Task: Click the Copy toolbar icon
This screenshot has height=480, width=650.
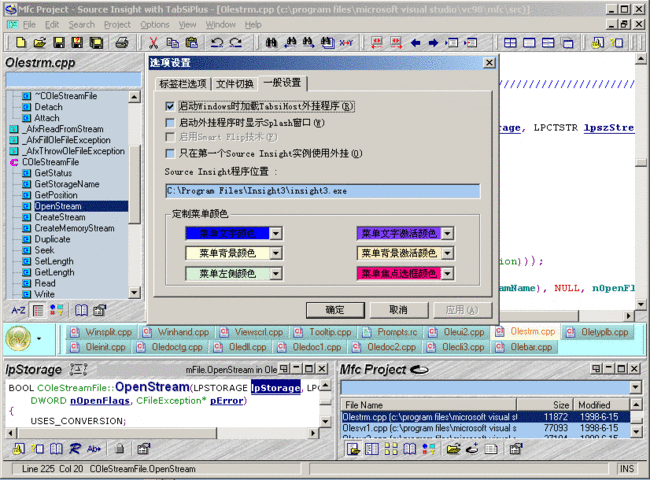Action: tap(172, 42)
